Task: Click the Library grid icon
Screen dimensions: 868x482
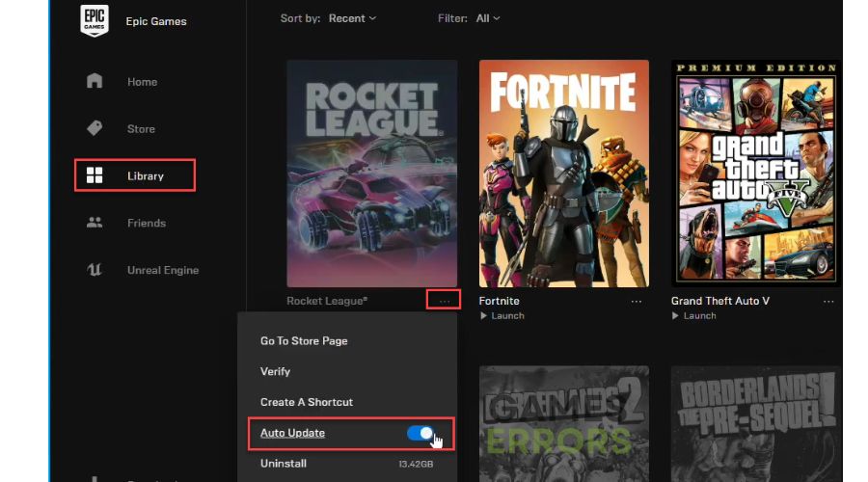Action: tap(95, 175)
